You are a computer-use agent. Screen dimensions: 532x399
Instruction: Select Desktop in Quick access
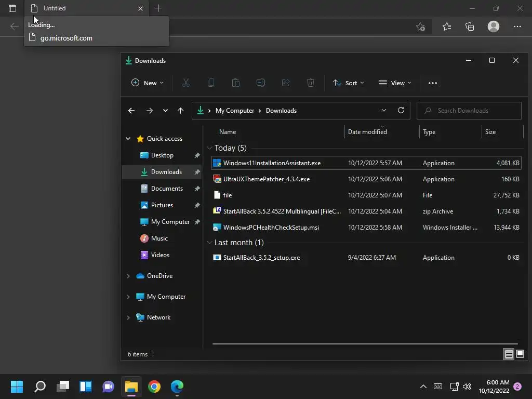pos(162,155)
